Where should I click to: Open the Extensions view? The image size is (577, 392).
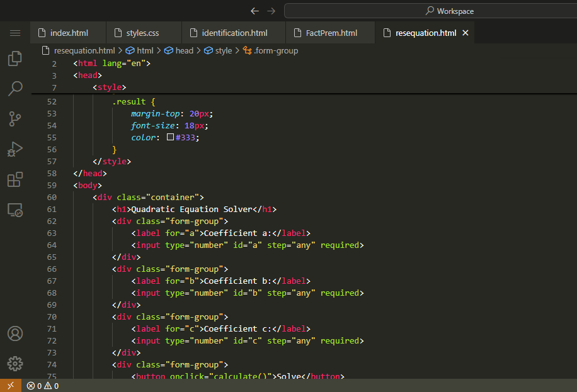[x=15, y=179]
